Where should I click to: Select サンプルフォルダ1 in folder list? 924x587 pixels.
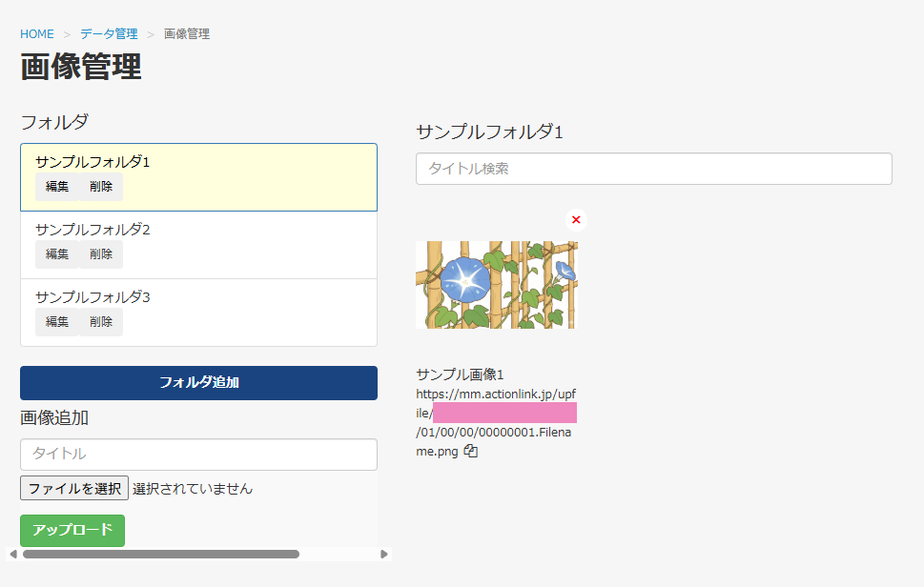tap(93, 162)
